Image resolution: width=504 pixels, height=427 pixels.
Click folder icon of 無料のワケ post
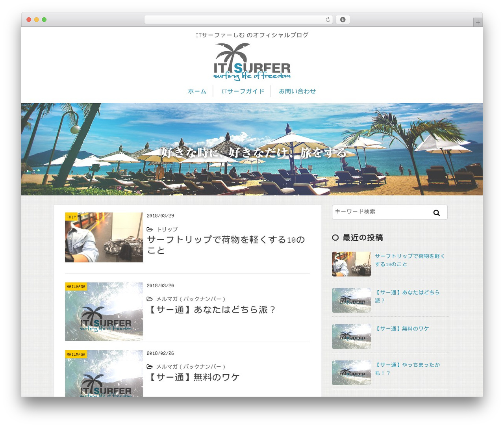pyautogui.click(x=150, y=367)
